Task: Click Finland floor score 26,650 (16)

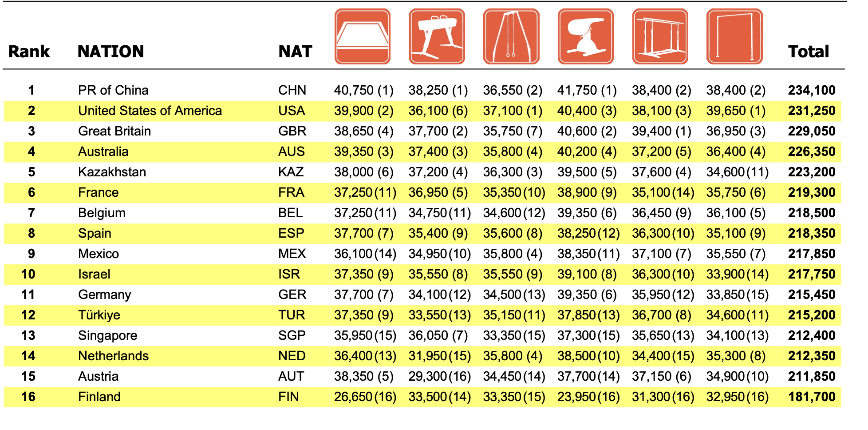Action: point(365,397)
